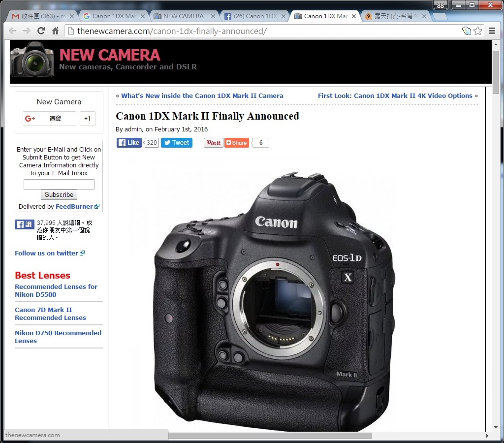Close the Google search Canon 1DX tab
Image resolution: width=504 pixels, height=443 pixels.
pyautogui.click(x=143, y=16)
